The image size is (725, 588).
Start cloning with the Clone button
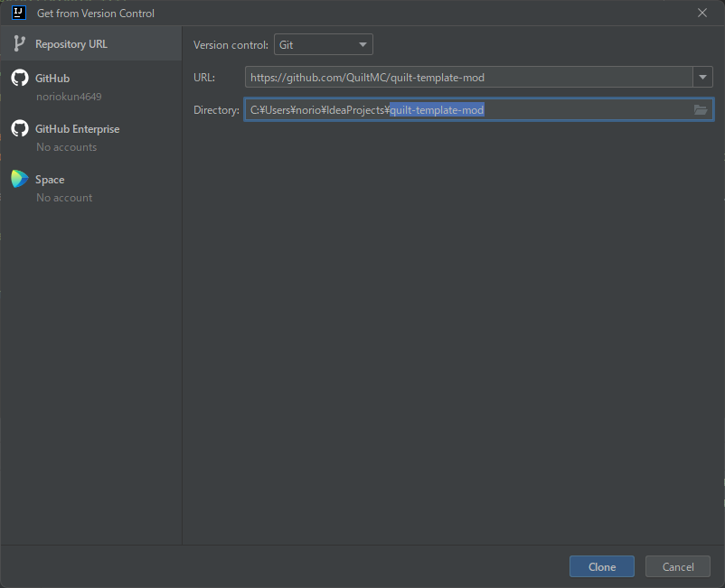(x=601, y=566)
